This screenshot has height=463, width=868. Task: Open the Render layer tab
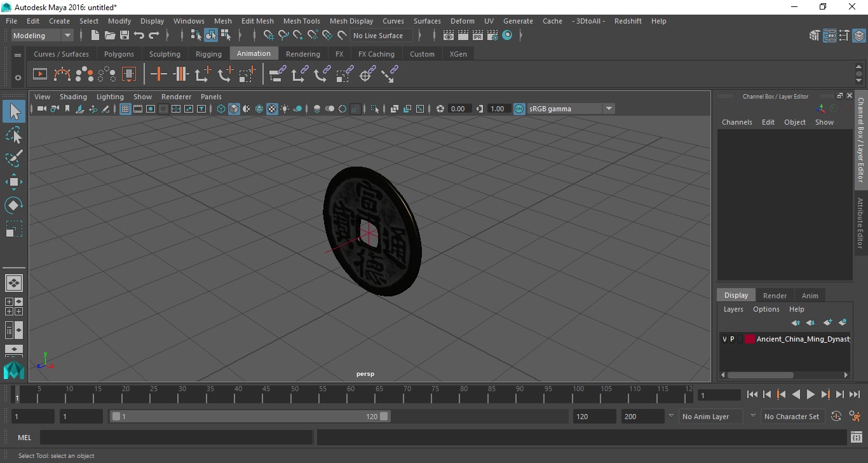coord(775,295)
